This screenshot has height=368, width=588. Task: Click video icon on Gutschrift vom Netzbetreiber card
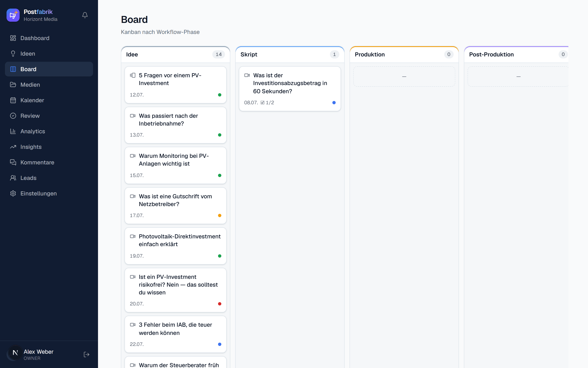point(133,196)
